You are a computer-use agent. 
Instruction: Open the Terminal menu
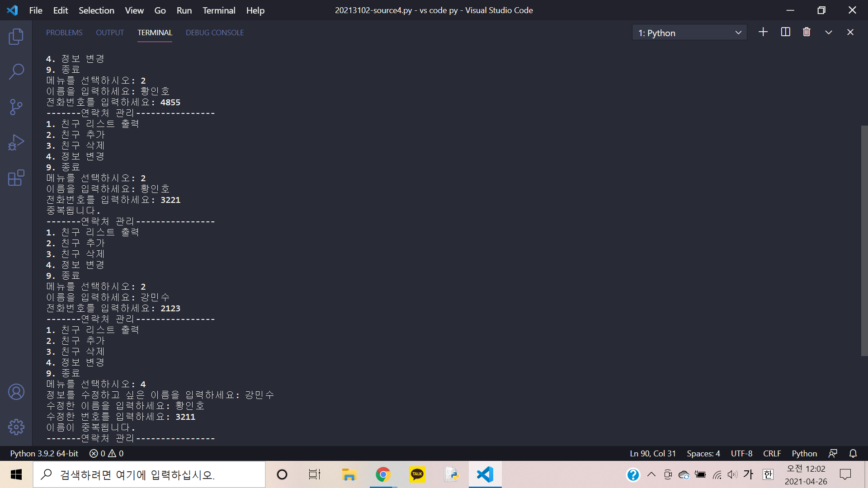click(x=219, y=10)
